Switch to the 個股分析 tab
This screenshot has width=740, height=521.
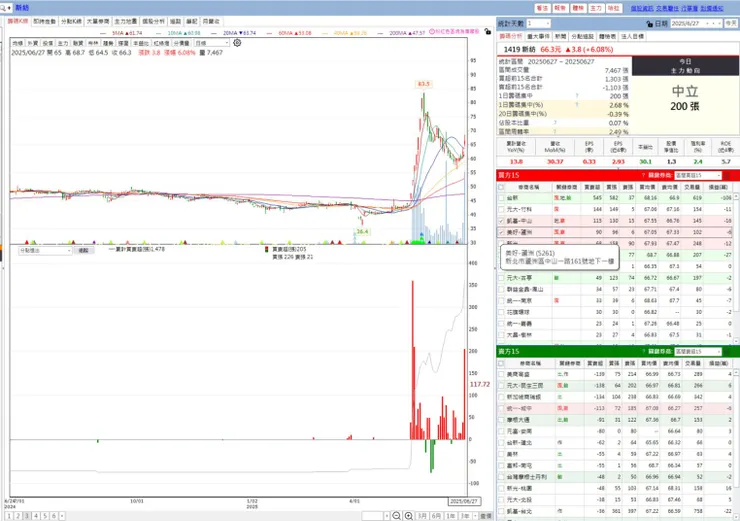point(153,21)
